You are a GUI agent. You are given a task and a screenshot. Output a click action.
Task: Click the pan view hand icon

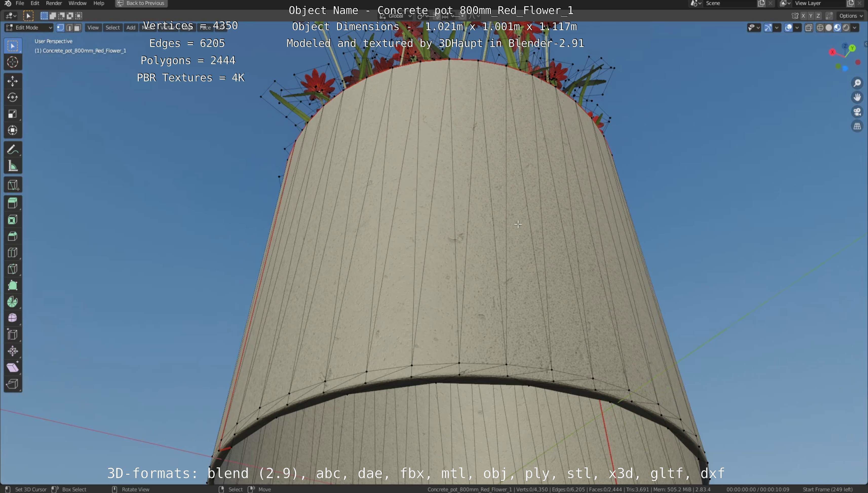(x=857, y=98)
